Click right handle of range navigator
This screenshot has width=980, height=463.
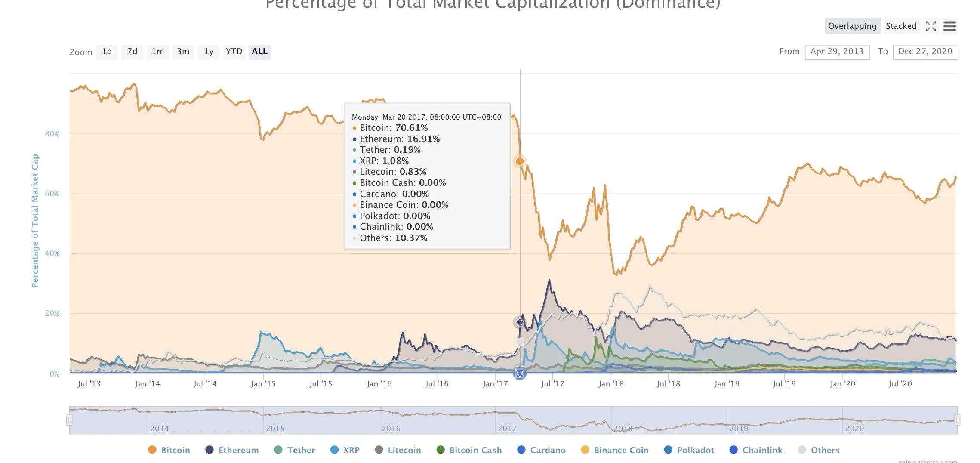pos(957,420)
